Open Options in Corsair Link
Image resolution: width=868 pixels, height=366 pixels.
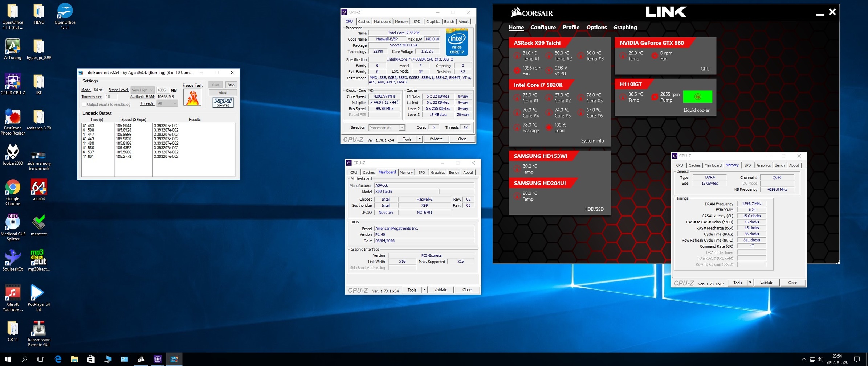[596, 27]
